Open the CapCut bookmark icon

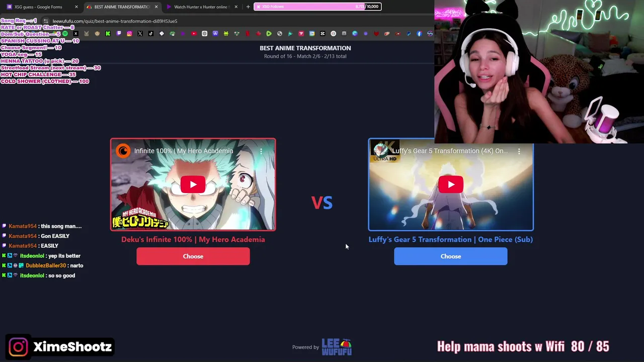(323, 34)
